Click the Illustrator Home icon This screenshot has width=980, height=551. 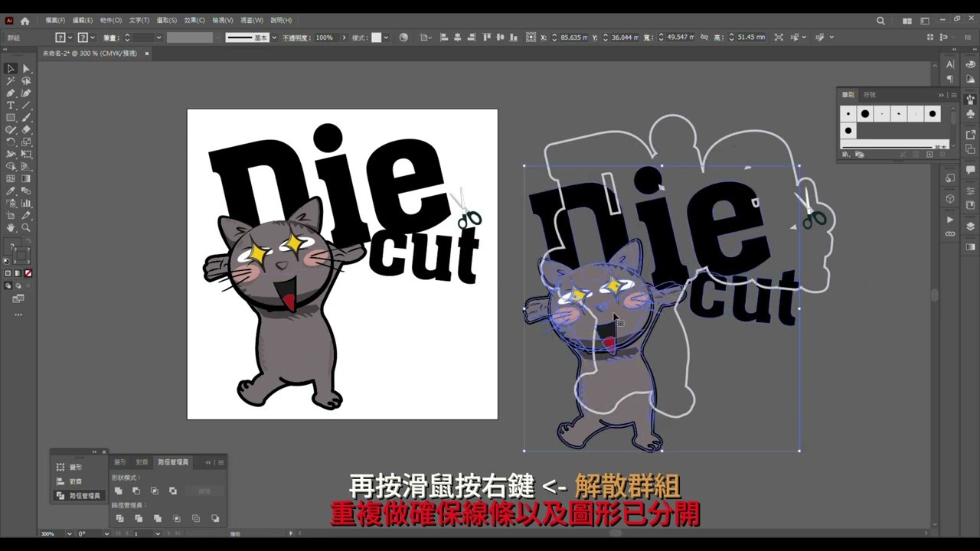(x=24, y=21)
